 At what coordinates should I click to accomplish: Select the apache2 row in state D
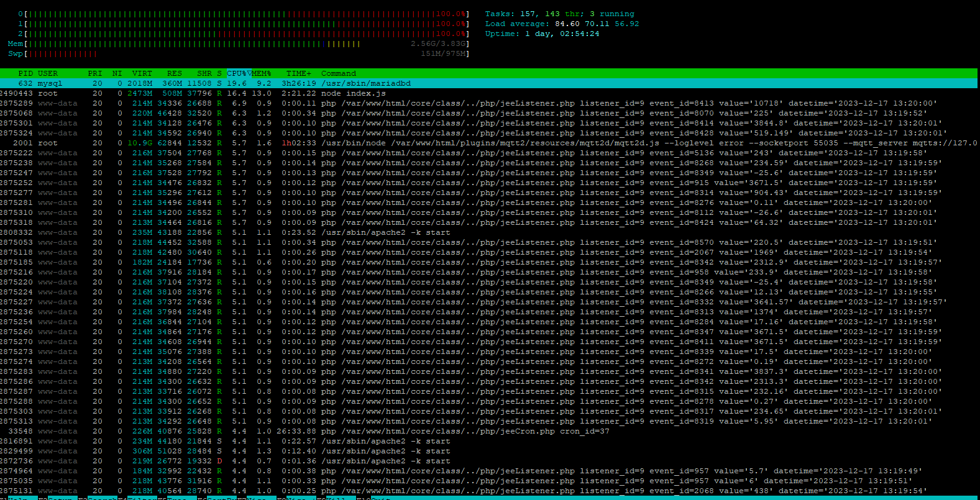488,461
